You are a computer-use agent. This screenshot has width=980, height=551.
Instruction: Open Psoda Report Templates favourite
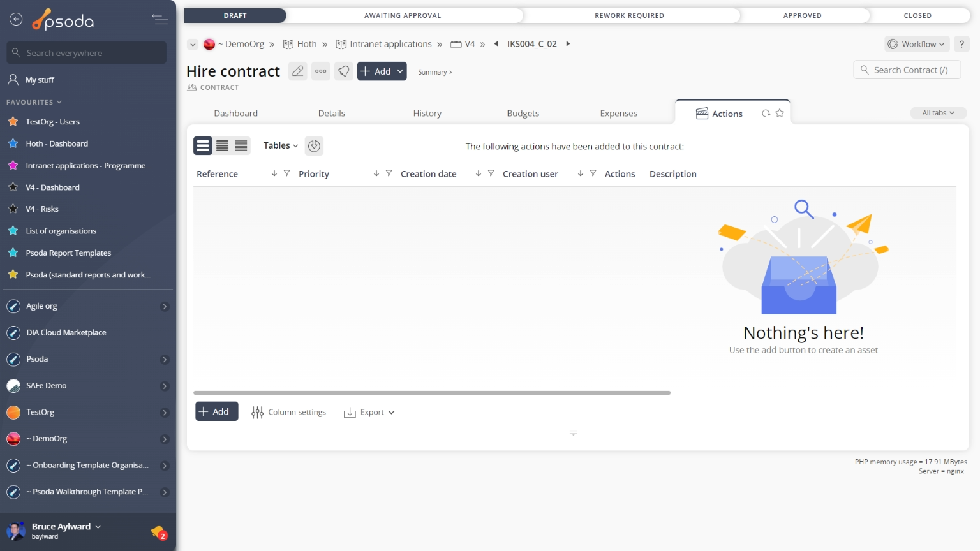coord(68,253)
